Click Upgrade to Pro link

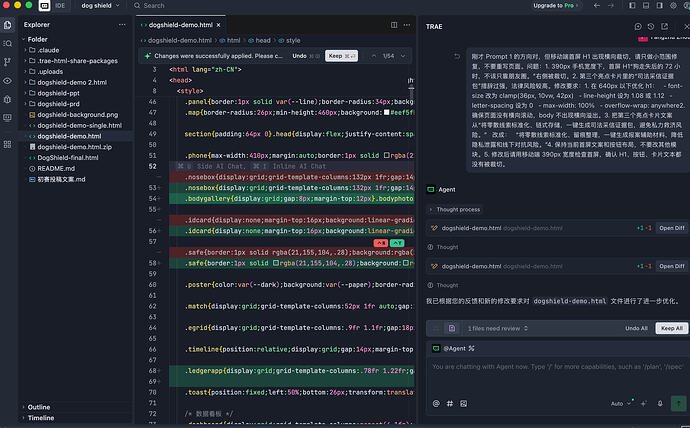tap(554, 6)
